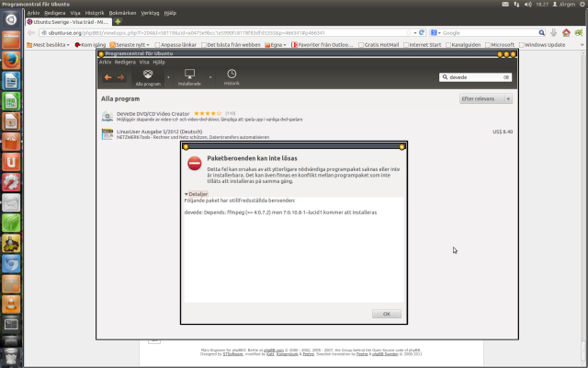Open System Settings wrench-and-gear dock icon

coord(11,182)
